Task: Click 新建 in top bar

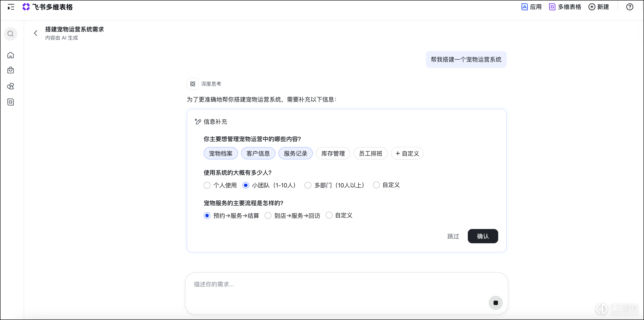Action: click(x=598, y=7)
